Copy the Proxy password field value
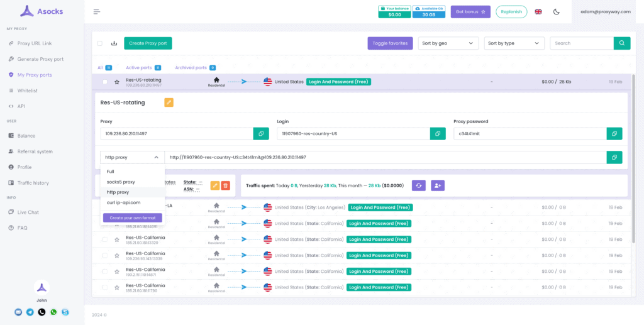The height and width of the screenshot is (325, 644). [614, 134]
